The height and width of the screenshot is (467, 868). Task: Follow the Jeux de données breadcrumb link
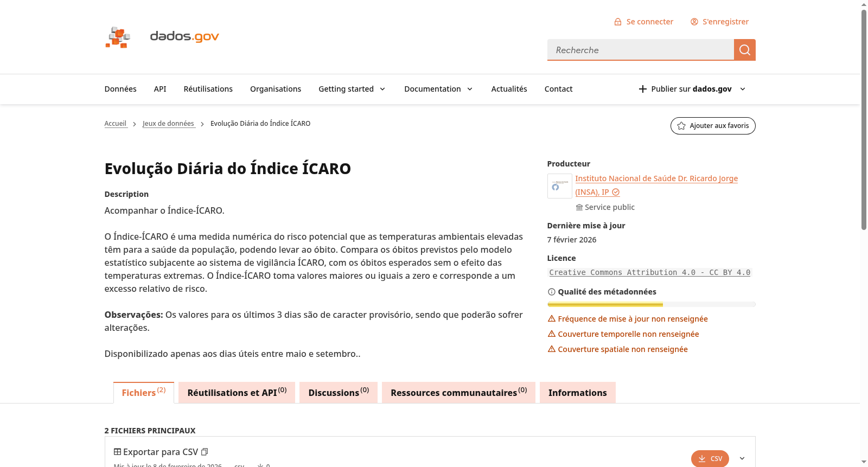pyautogui.click(x=169, y=124)
